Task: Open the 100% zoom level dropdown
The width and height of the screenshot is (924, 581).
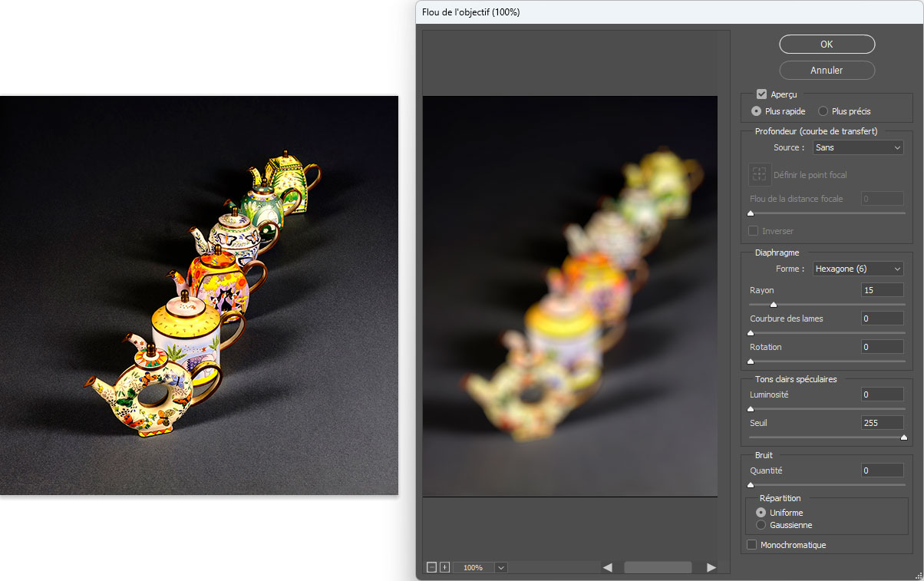Action: tap(501, 567)
